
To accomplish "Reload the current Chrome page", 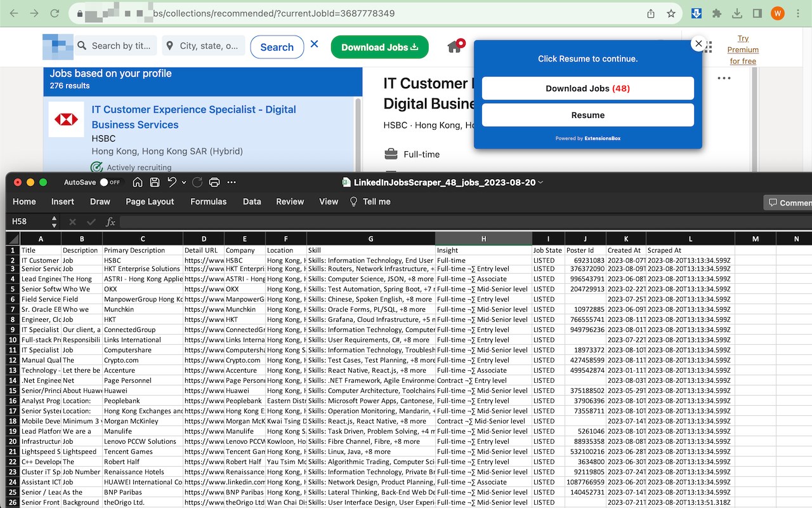I will point(55,13).
